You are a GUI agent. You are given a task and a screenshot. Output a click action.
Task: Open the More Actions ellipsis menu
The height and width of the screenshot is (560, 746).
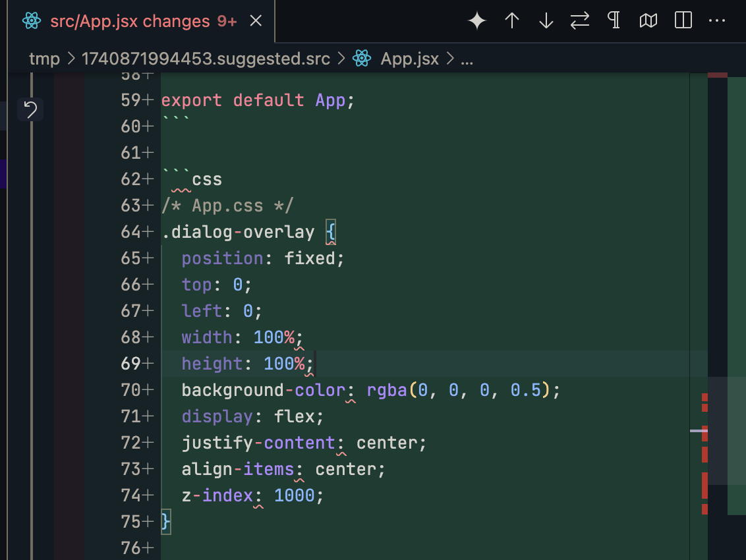[717, 20]
